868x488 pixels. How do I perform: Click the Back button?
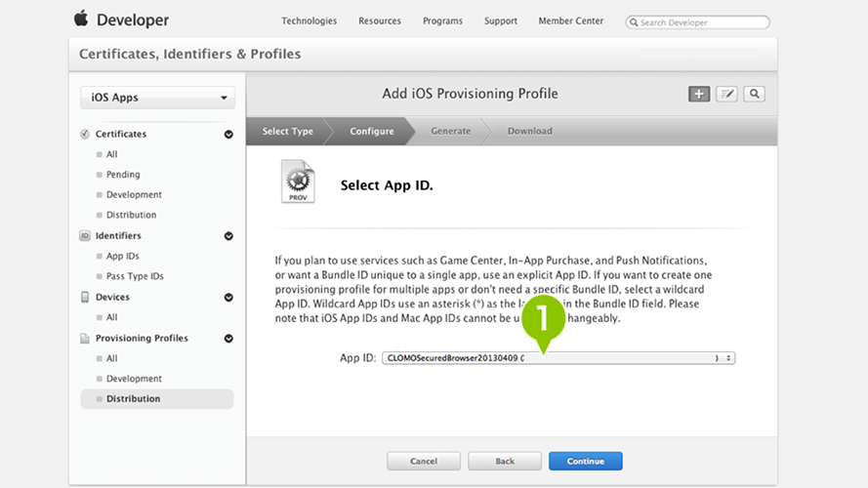[505, 461]
